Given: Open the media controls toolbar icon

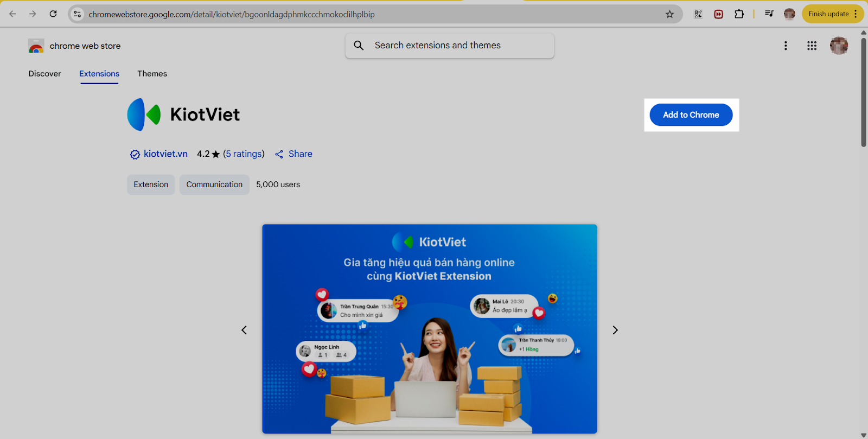Looking at the screenshot, I should pyautogui.click(x=769, y=14).
